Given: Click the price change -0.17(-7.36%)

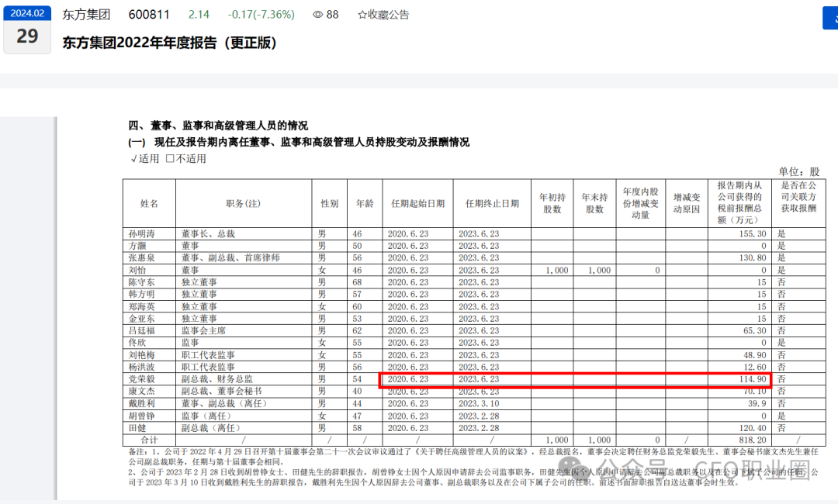Looking at the screenshot, I should click(261, 15).
